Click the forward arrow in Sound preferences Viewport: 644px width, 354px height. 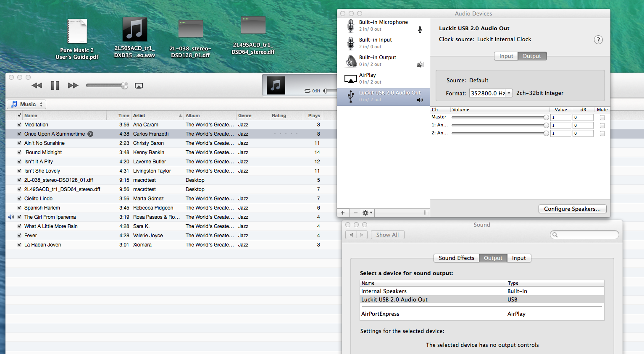coord(362,235)
